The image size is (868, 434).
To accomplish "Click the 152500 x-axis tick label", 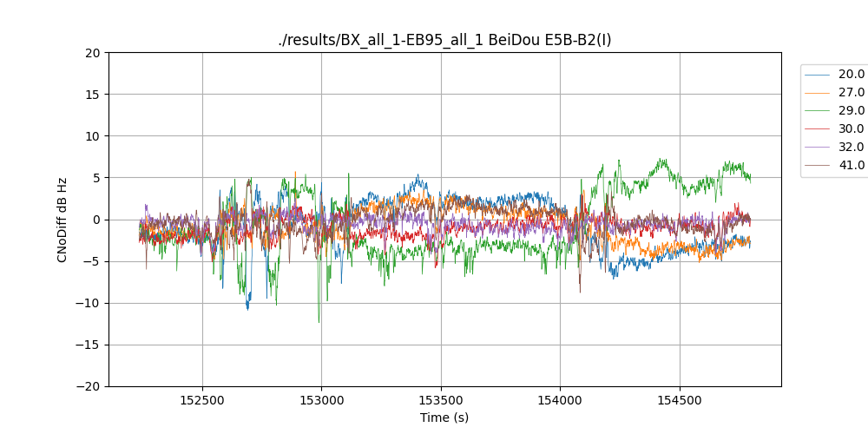I will click(x=202, y=400).
